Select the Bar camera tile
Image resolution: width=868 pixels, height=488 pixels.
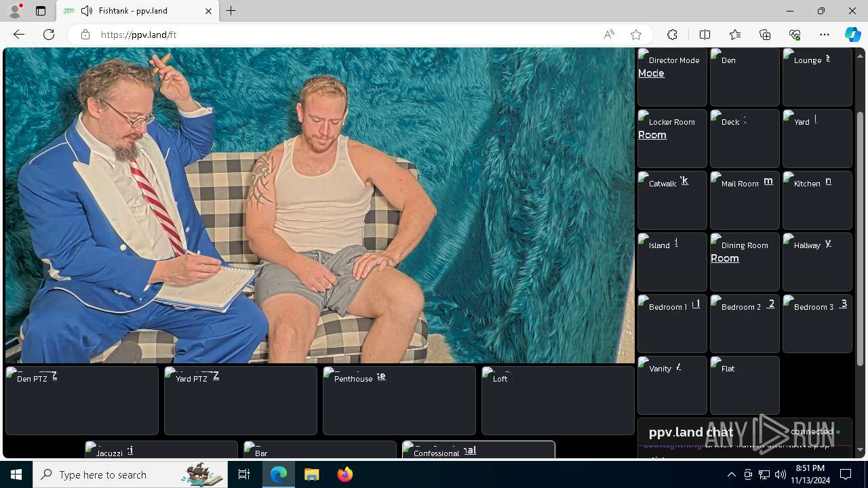coord(320,449)
